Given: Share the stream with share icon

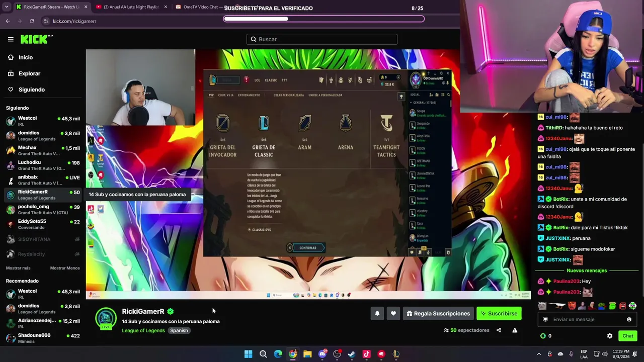Looking at the screenshot, I should point(499,330).
